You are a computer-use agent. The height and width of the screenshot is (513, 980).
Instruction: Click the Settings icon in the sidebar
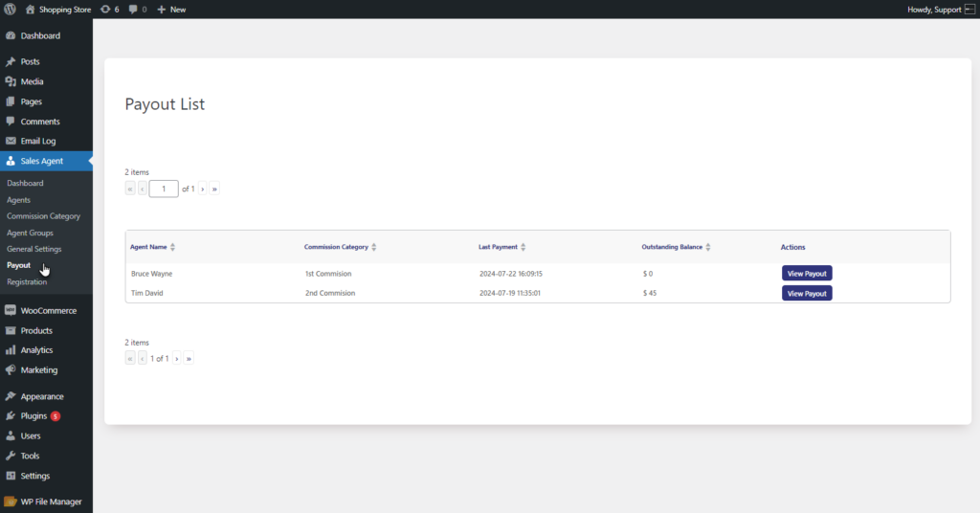coord(11,476)
